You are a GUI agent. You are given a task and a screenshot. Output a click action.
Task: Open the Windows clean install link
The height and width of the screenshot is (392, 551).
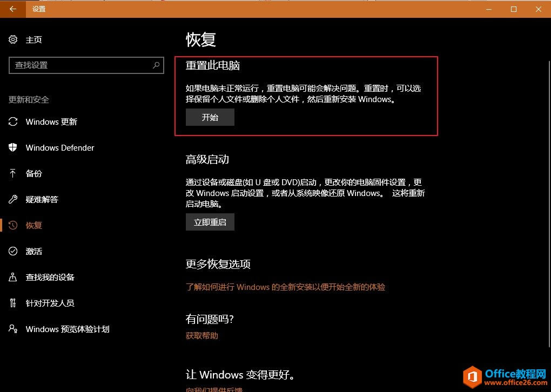pyautogui.click(x=285, y=287)
